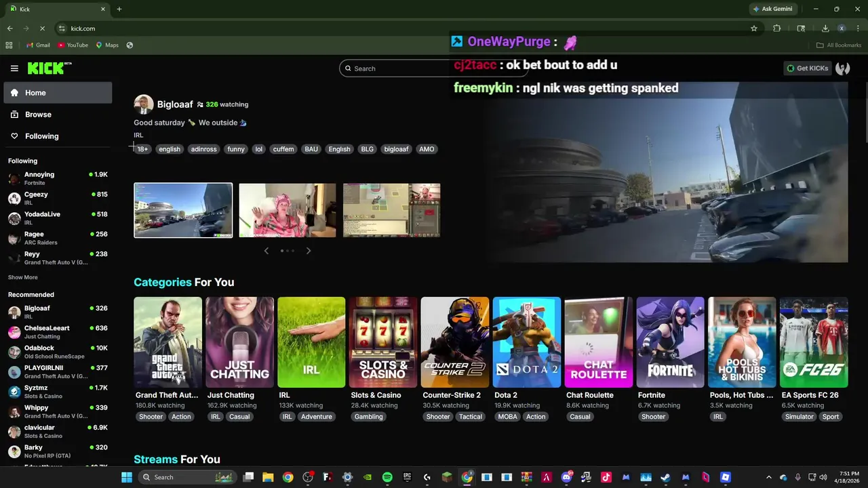Image resolution: width=868 pixels, height=488 pixels.
Task: Click the Kick logo
Action: coord(50,68)
